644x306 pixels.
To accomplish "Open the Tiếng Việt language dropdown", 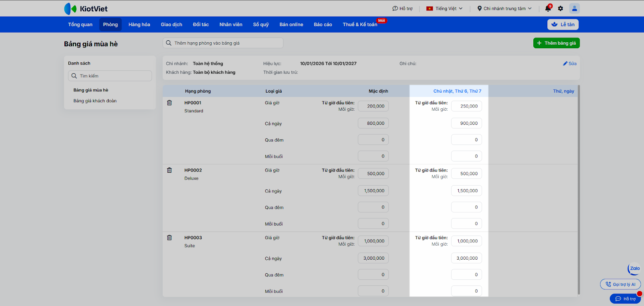I will point(444,8).
